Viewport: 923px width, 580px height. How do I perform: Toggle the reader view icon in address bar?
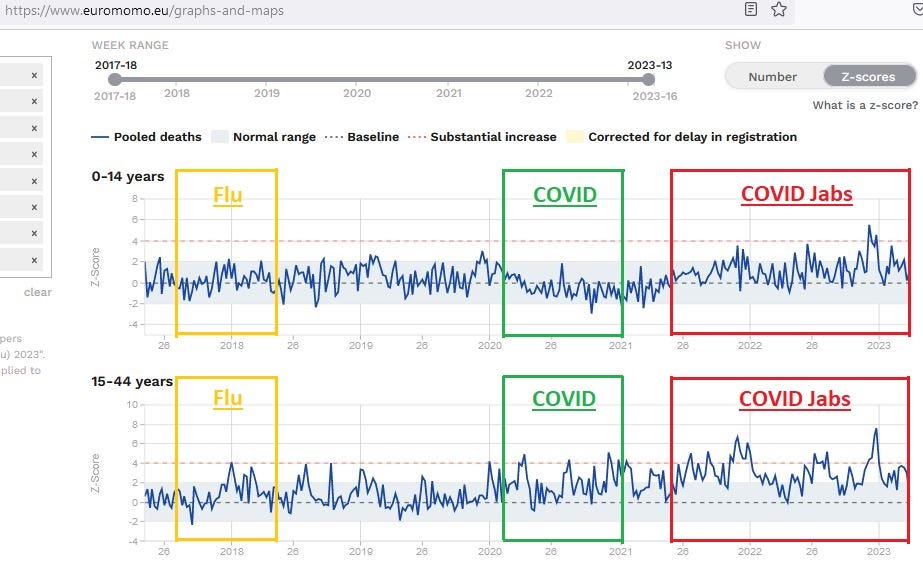[751, 9]
